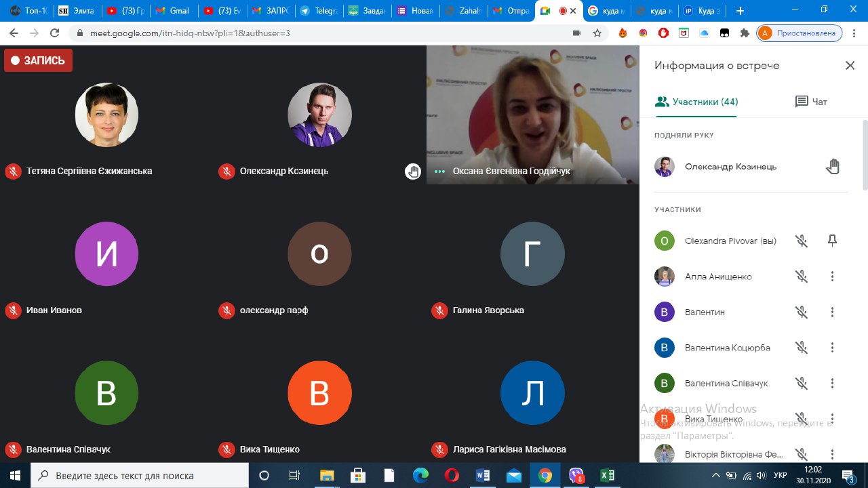The height and width of the screenshot is (488, 868).
Task: Mute Валентина Коцюрба's microphone
Action: coord(802,348)
